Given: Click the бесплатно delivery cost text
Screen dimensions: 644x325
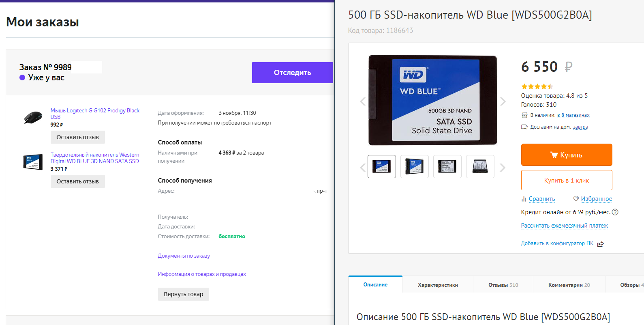Looking at the screenshot, I should (x=232, y=237).
